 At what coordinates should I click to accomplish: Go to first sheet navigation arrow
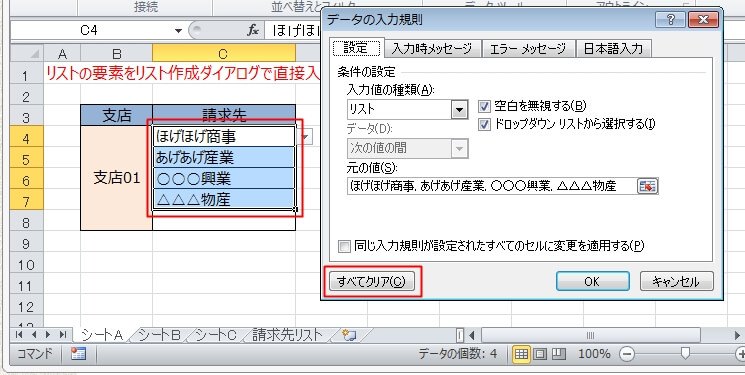tap(19, 335)
